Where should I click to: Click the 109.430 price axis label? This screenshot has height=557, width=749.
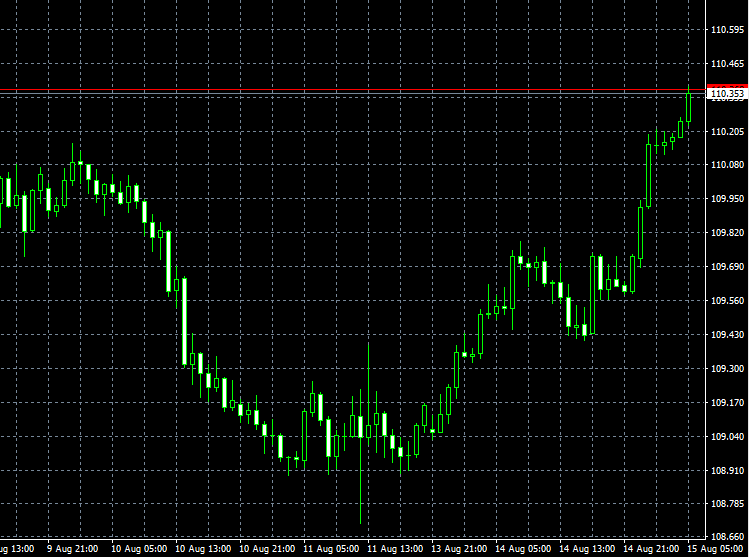[728, 334]
